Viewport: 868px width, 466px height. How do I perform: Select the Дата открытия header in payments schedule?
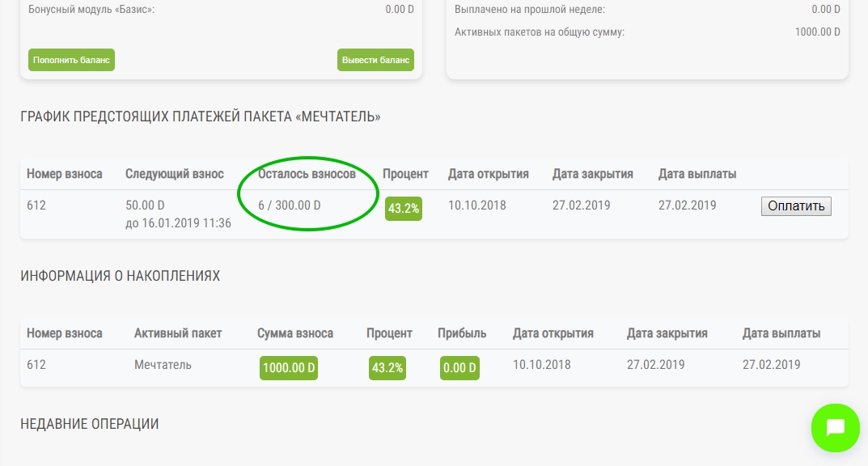point(489,174)
